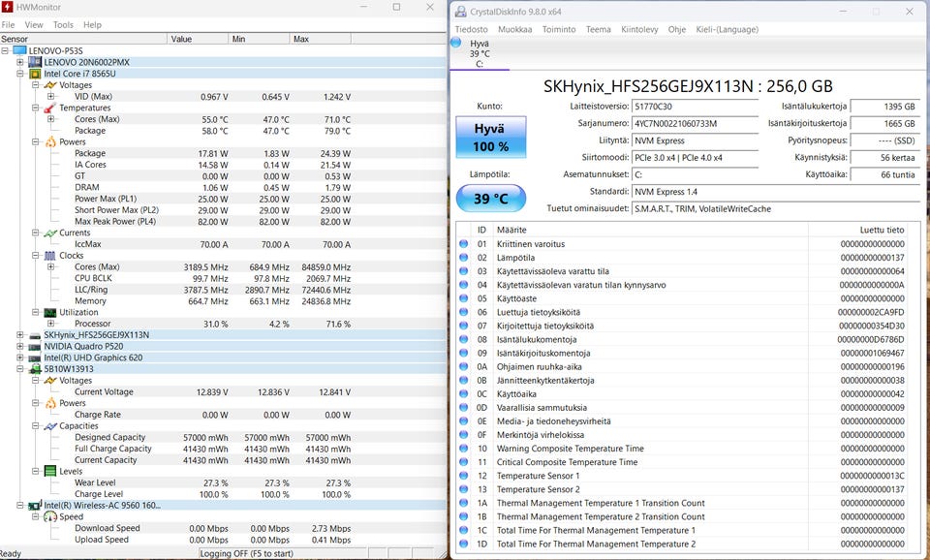Viewport: 930px width, 560px height.
Task: Click the Intel Wireless-AC 9560 network adapter icon
Action: click(35, 506)
